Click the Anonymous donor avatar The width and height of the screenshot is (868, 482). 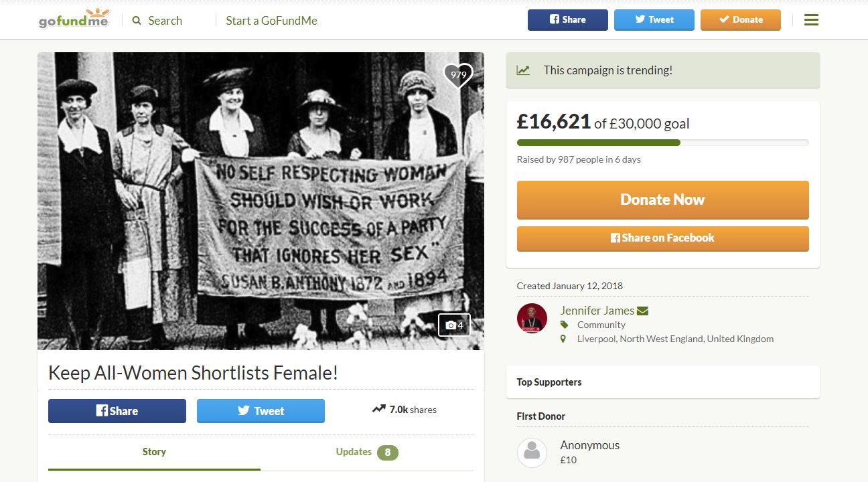coord(532,452)
